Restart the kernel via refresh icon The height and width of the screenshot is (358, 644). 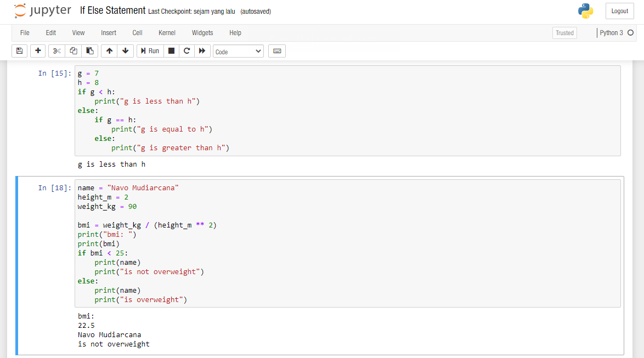pos(186,50)
